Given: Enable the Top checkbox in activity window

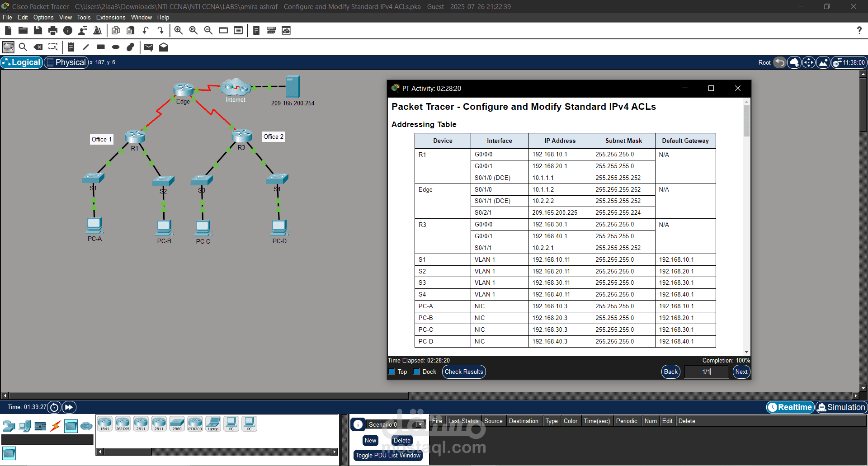Looking at the screenshot, I should pyautogui.click(x=392, y=372).
